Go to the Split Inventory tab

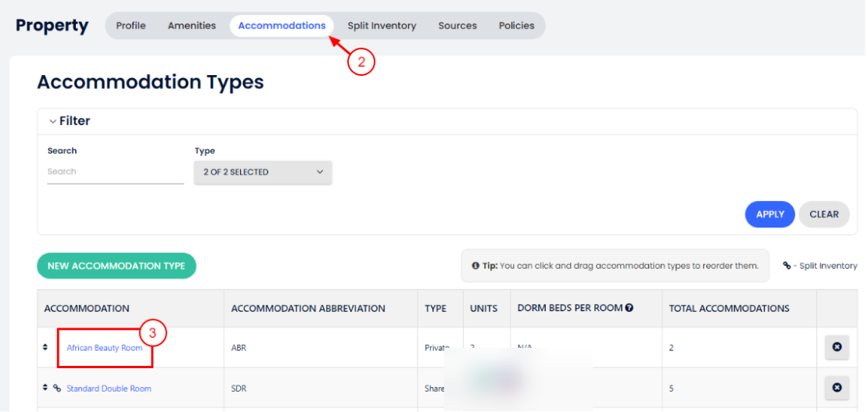point(382,26)
